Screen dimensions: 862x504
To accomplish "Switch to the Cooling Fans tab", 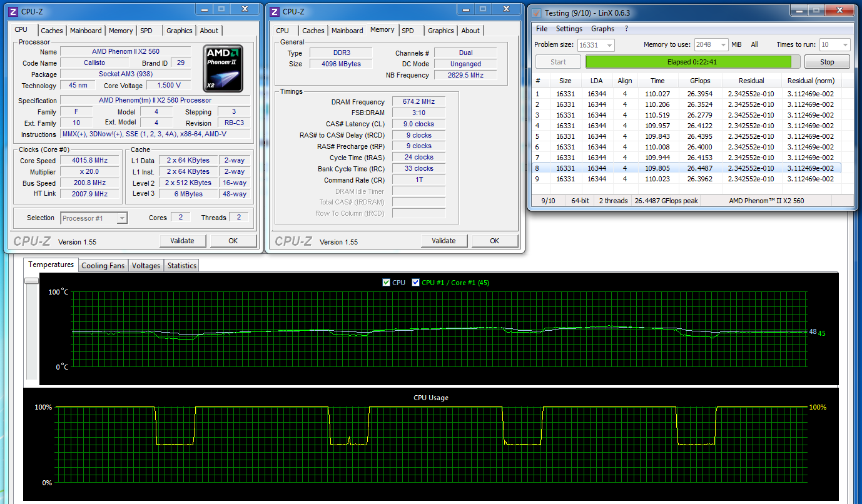I will 103,266.
